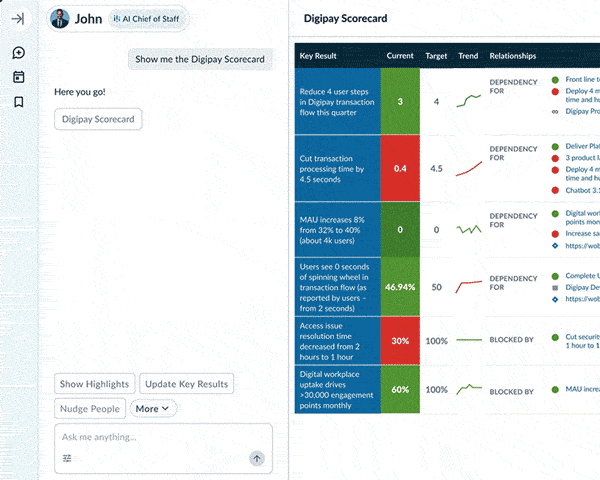
Task: Select the 'Show me the Digipay Scorecard' message
Action: (x=200, y=59)
